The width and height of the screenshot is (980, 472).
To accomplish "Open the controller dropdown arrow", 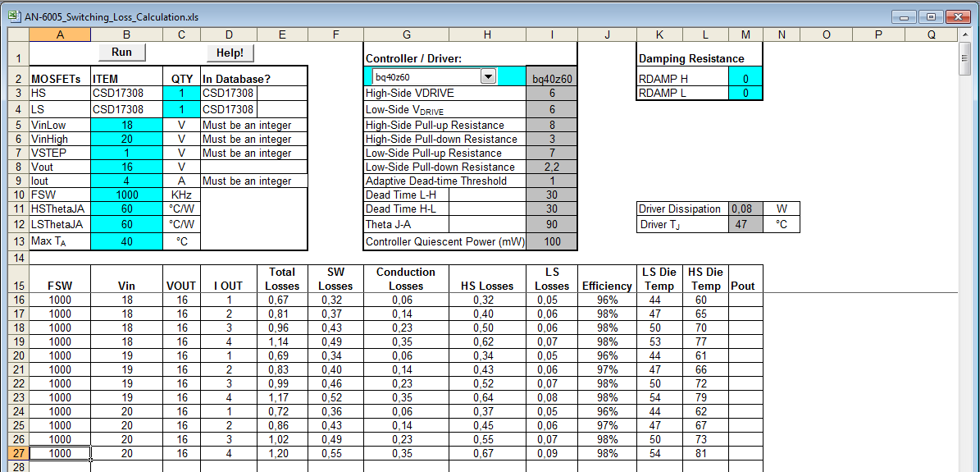I will [488, 77].
